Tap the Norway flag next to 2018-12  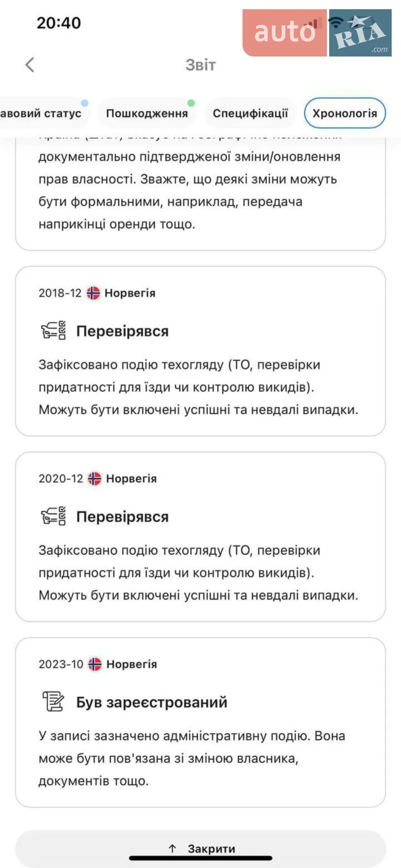(93, 293)
